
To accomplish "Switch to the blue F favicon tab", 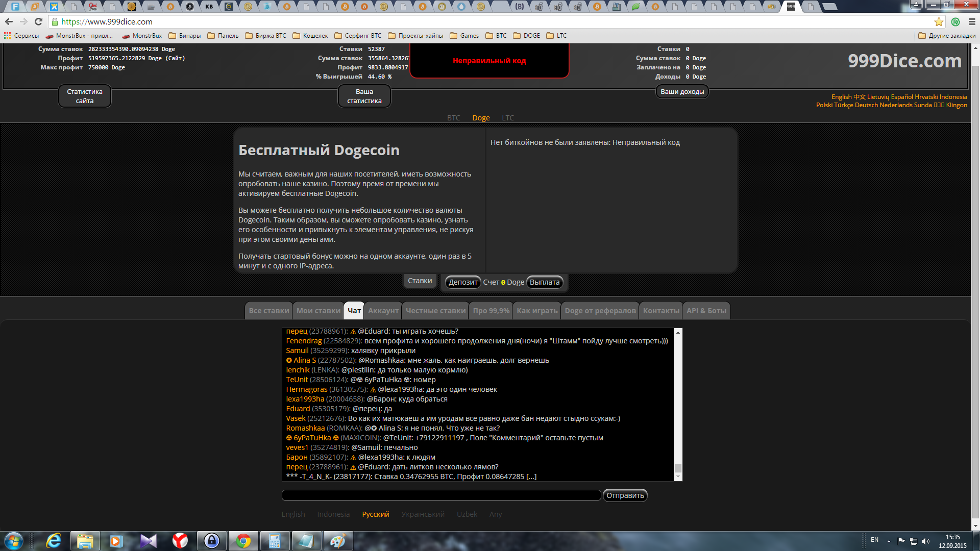I will pos(15,7).
